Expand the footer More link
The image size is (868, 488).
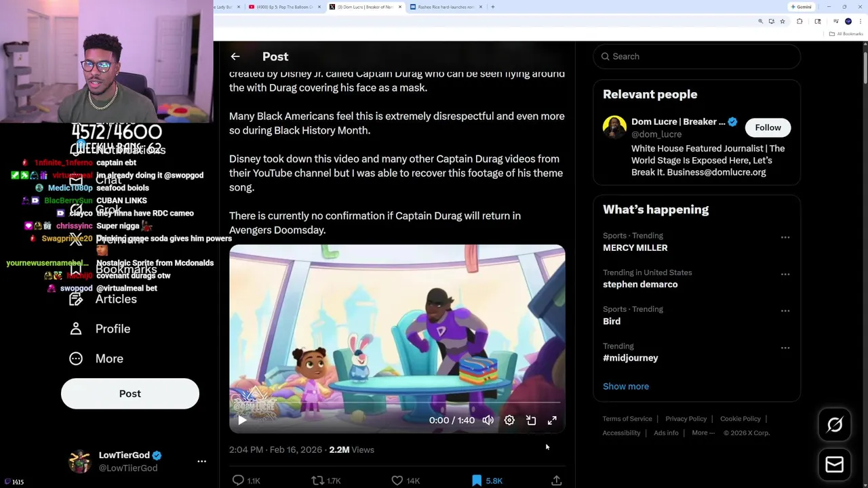tap(703, 433)
